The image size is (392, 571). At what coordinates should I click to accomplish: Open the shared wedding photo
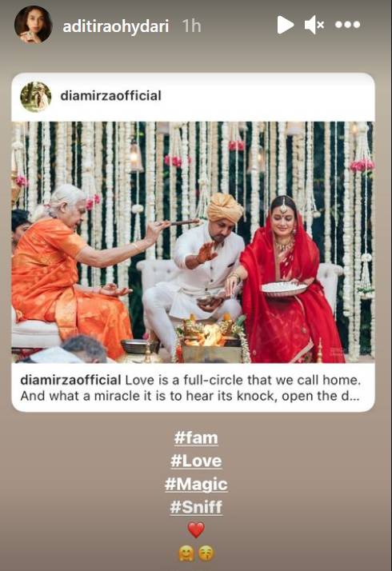pyautogui.click(x=193, y=242)
